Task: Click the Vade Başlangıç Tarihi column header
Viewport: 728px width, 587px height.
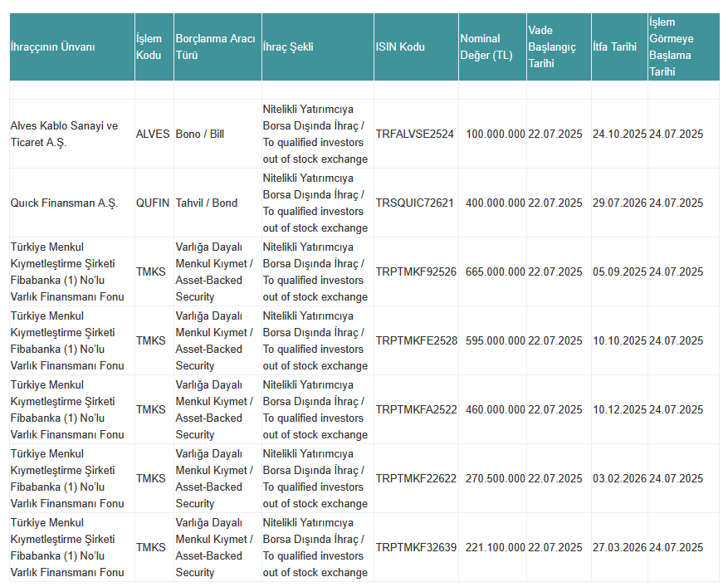Action: (559, 46)
